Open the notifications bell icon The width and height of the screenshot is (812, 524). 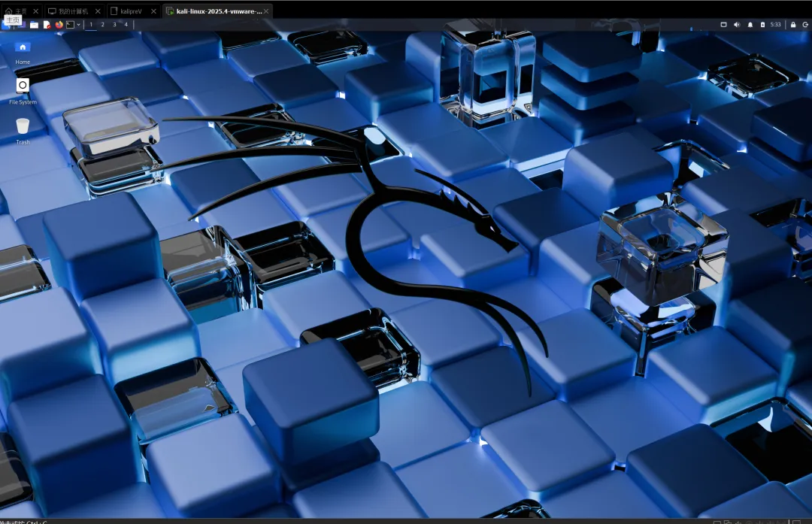750,24
